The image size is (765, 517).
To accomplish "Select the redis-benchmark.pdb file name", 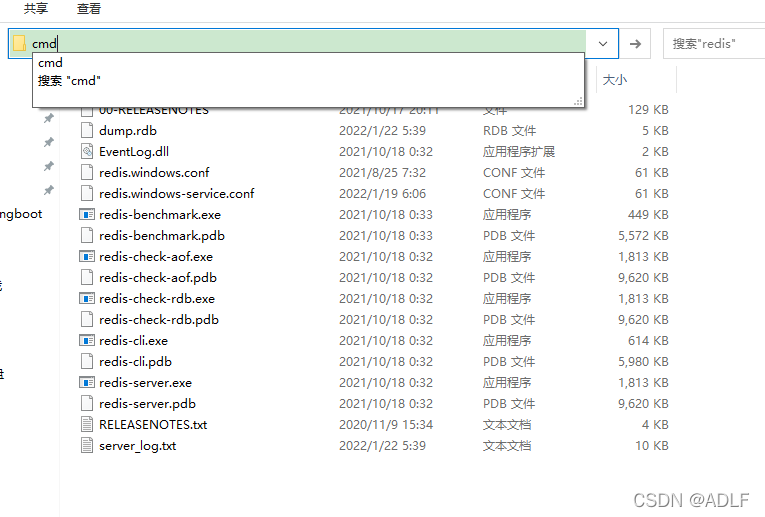I will (161, 236).
